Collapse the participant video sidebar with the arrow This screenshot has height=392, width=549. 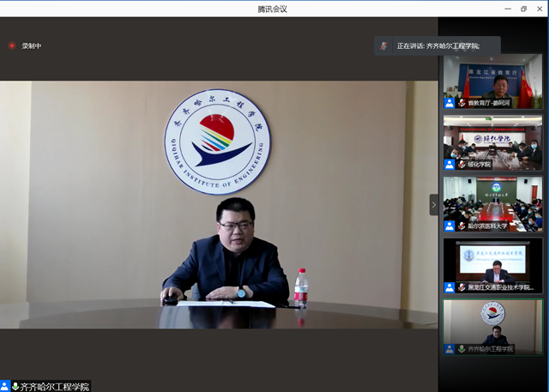click(x=434, y=205)
